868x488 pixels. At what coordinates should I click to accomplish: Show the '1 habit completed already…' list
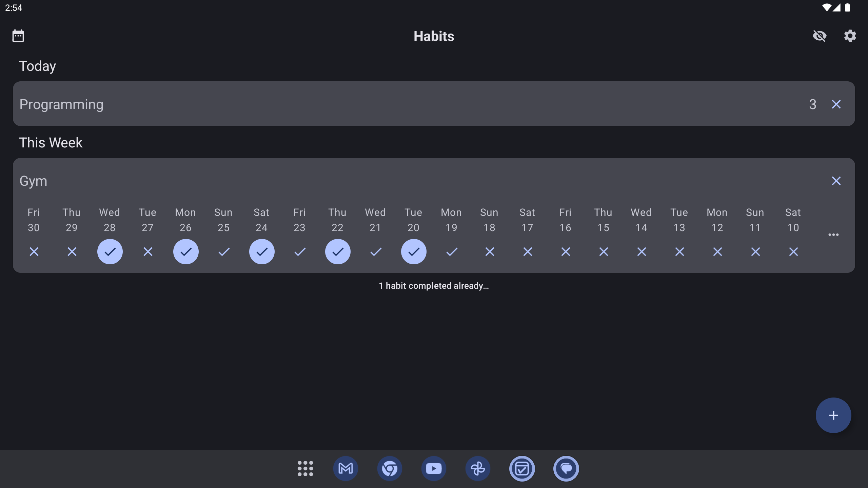pos(434,286)
